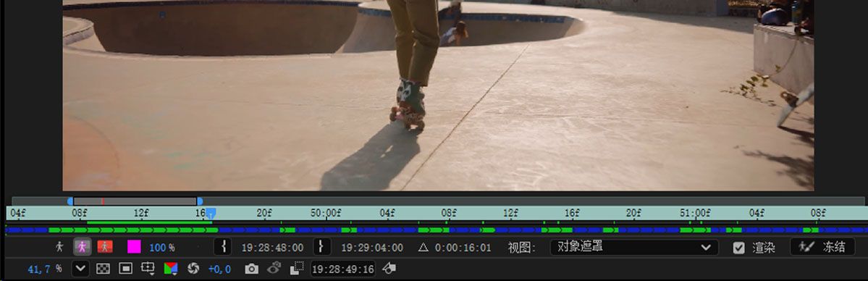Open the 视图 (View) 对象遮罩 dropdown
The height and width of the screenshot is (281, 868).
[634, 247]
